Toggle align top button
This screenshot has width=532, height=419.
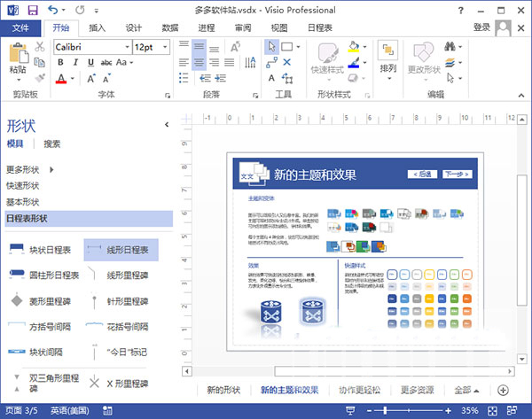coord(184,45)
